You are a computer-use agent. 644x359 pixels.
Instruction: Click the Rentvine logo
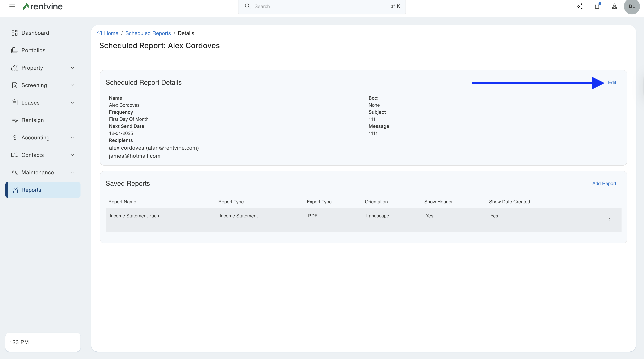42,7
